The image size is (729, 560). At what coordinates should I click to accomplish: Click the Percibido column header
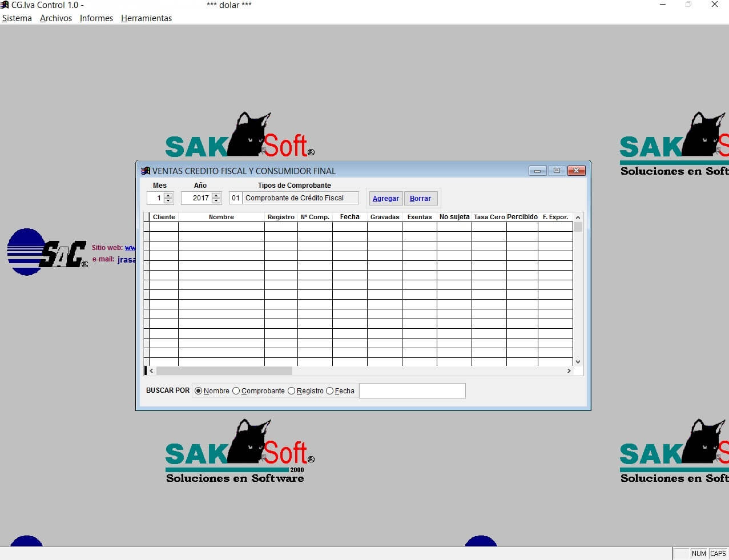pos(522,217)
